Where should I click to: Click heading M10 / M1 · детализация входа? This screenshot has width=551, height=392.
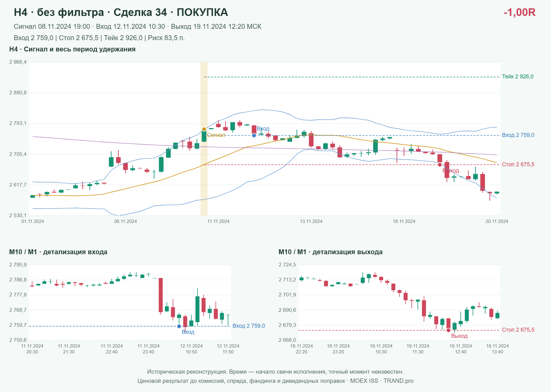[58, 252]
